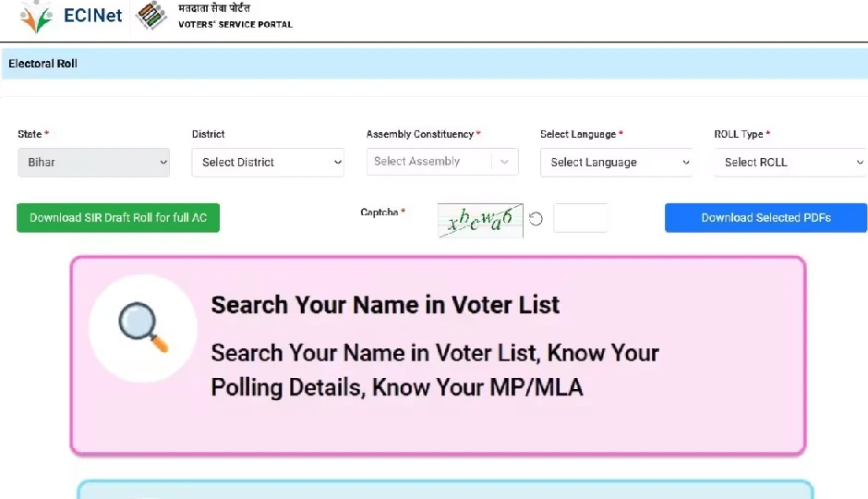Open the Select District dropdown
868x499 pixels.
tap(268, 162)
